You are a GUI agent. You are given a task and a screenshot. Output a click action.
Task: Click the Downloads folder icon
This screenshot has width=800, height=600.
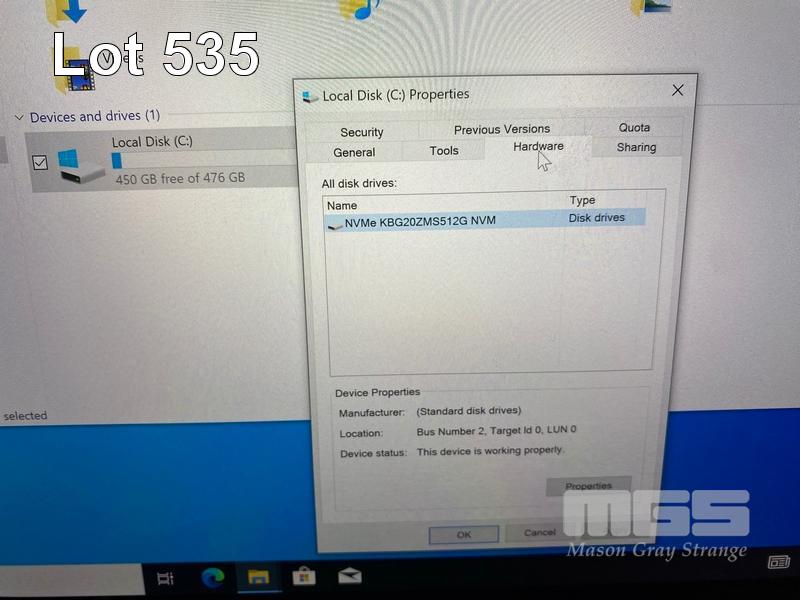pyautogui.click(x=71, y=12)
